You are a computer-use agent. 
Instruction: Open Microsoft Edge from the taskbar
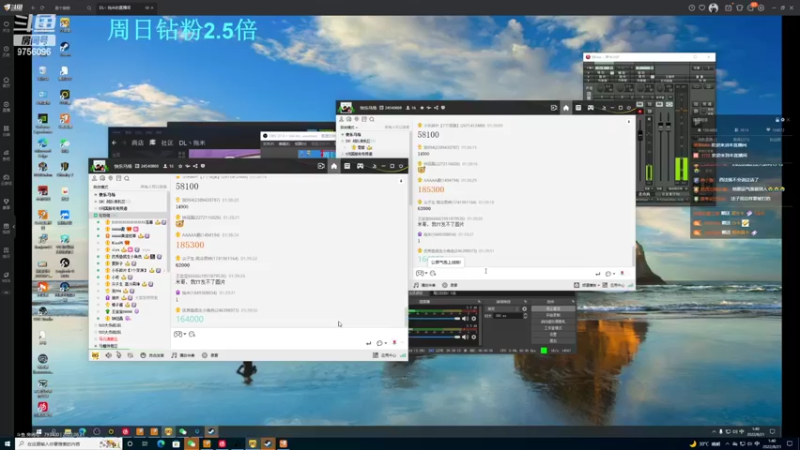pyautogui.click(x=161, y=444)
